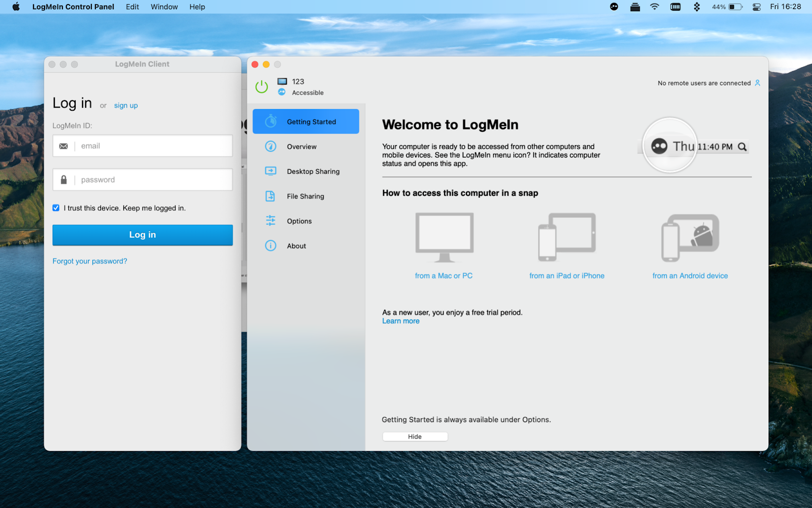Open the Learn more link

(401, 321)
